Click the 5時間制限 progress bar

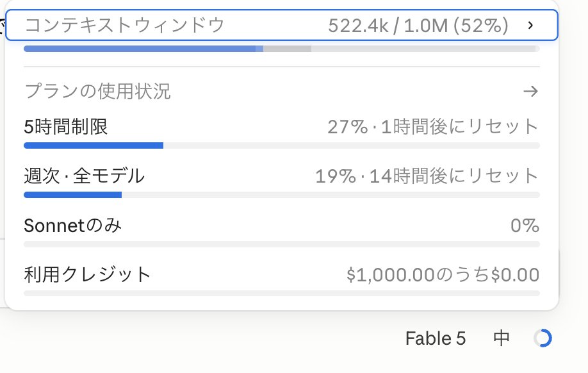(x=282, y=145)
